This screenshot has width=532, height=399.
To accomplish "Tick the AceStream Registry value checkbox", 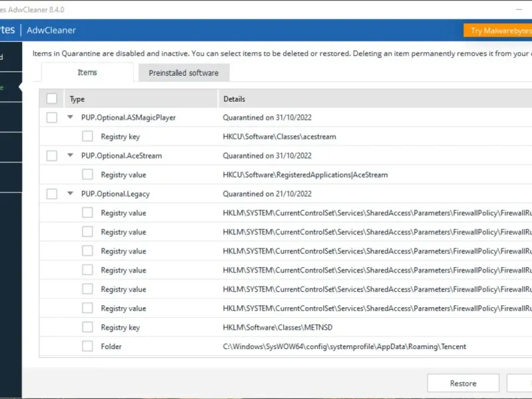I will 87,175.
